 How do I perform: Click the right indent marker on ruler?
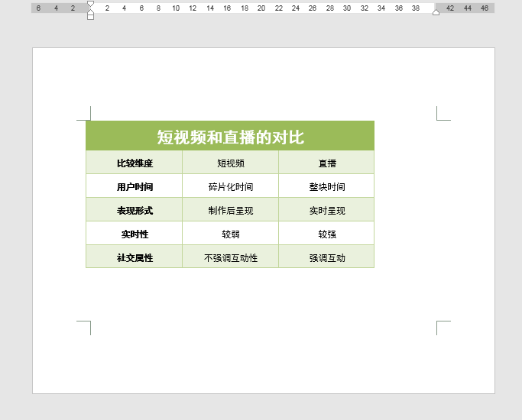[436, 12]
